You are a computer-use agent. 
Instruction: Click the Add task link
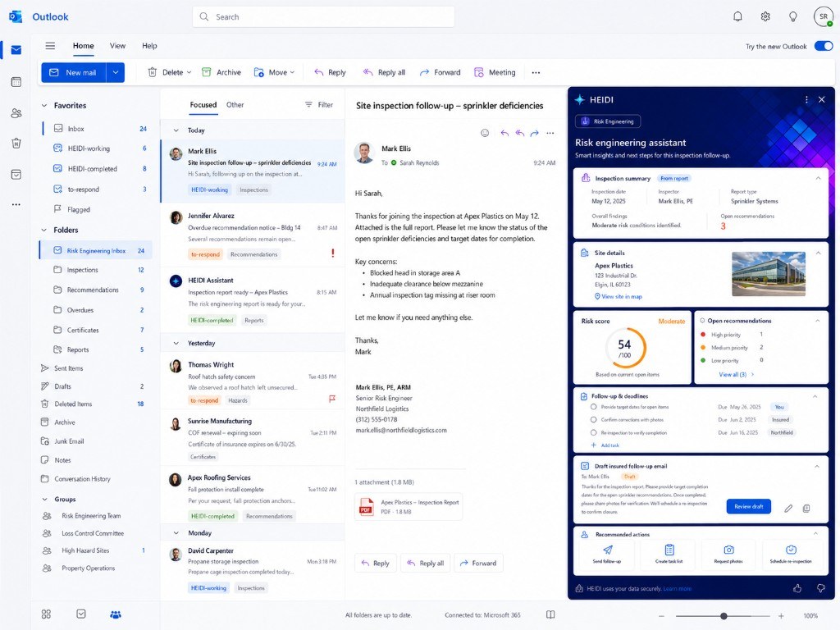[605, 445]
